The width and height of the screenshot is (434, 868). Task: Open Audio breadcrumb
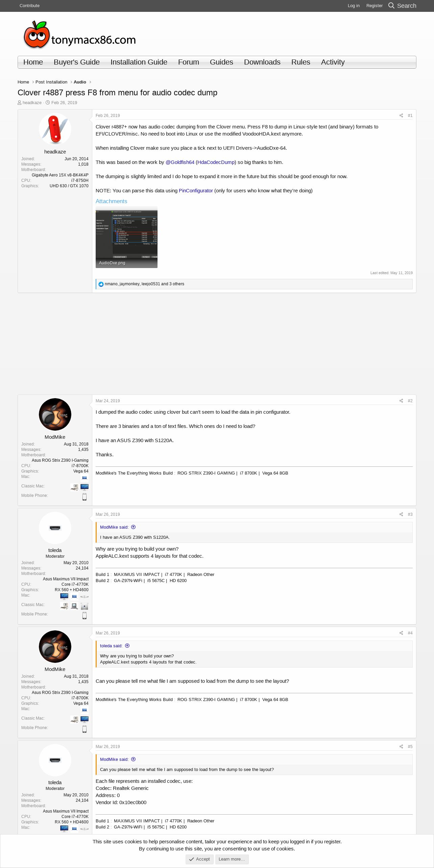point(80,82)
